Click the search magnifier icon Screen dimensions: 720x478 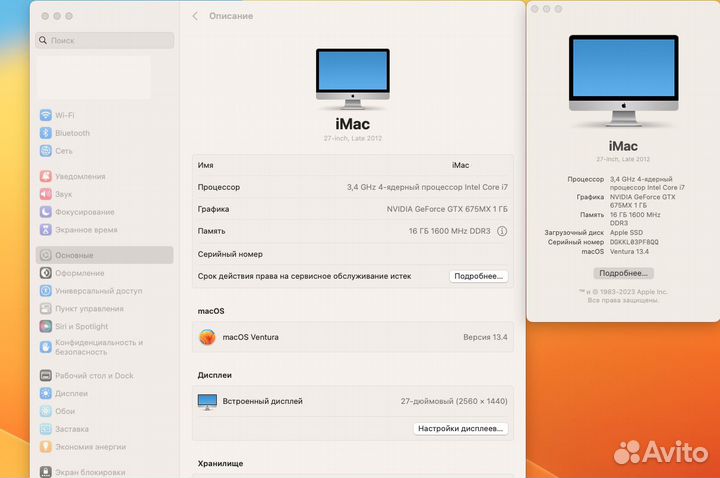pos(43,40)
